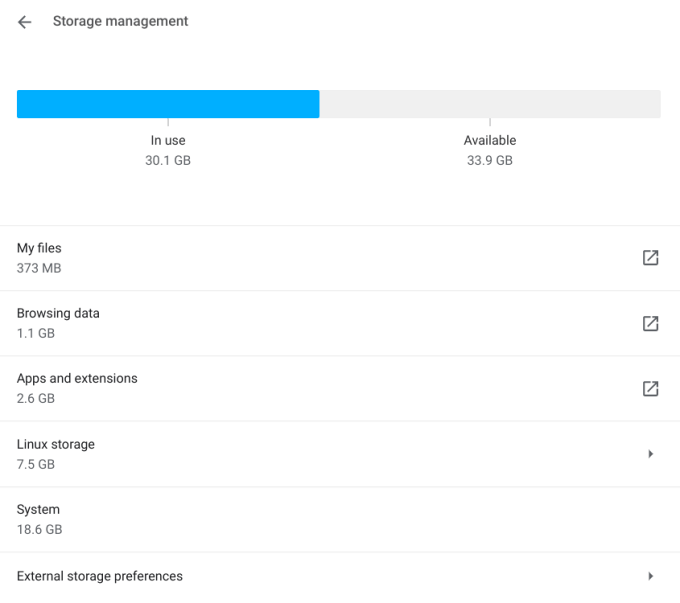This screenshot has height=603, width=680.
Task: Click the Available 33.9 GB label
Action: pyautogui.click(x=490, y=150)
